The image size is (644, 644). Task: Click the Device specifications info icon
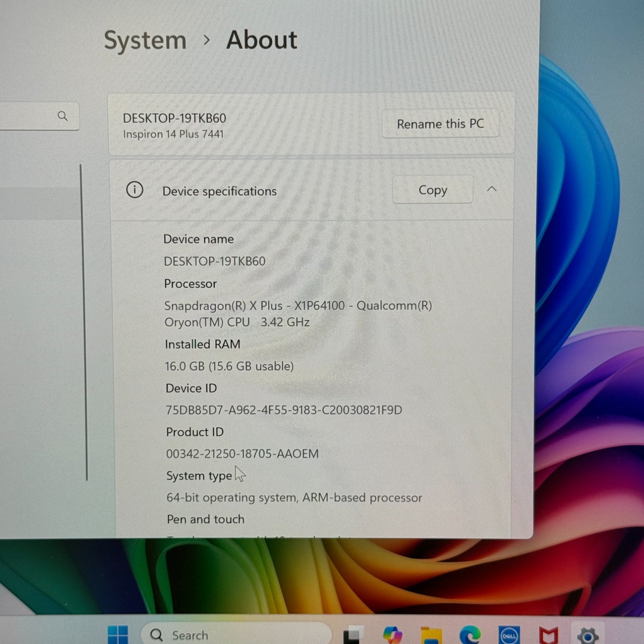(x=135, y=190)
